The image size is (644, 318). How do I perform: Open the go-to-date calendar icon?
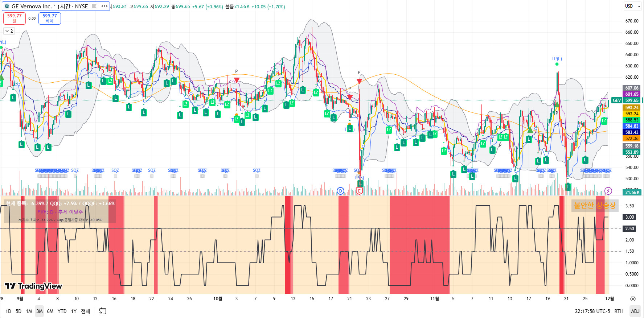pos(103,311)
